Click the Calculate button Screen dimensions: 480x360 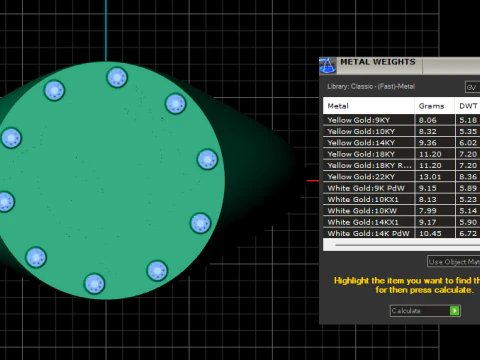(425, 311)
